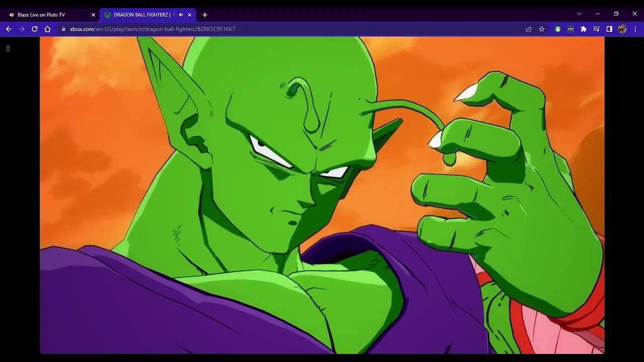Minimize the browser window
The width and height of the screenshot is (644, 362).
(x=598, y=14)
